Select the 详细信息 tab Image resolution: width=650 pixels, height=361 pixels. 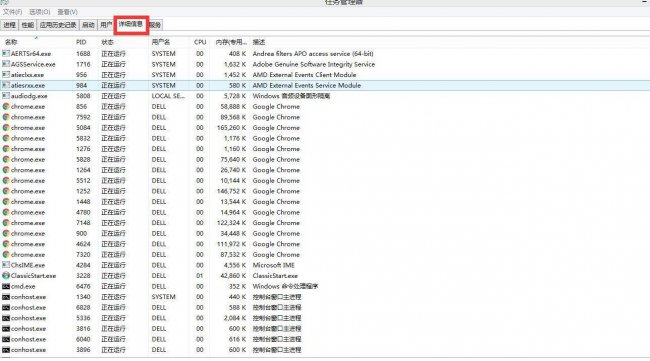tap(131, 24)
